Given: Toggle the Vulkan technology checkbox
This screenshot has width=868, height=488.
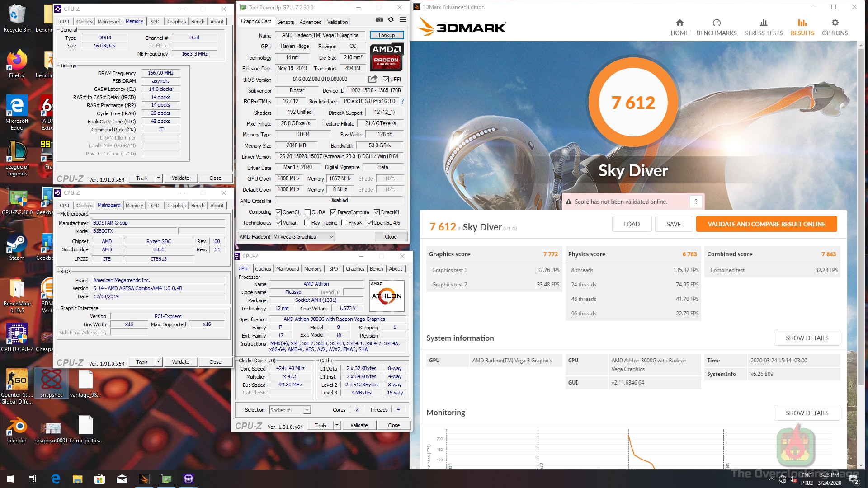Looking at the screenshot, I should 279,222.
